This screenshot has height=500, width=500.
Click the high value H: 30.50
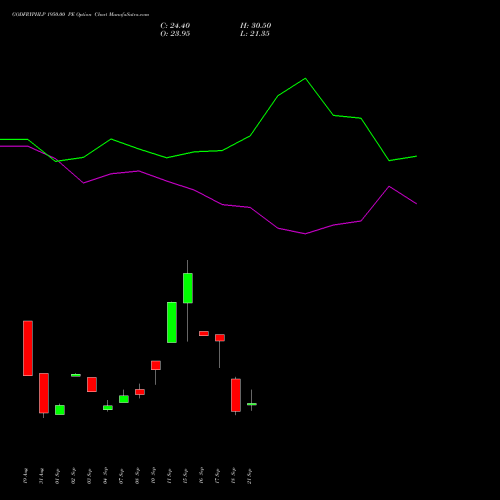[256, 26]
